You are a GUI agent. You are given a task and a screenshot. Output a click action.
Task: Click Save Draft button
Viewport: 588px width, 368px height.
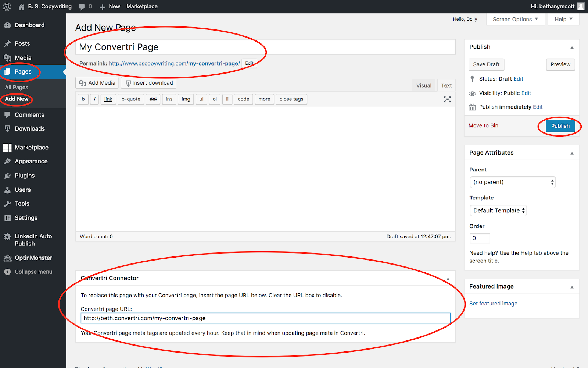(x=486, y=64)
